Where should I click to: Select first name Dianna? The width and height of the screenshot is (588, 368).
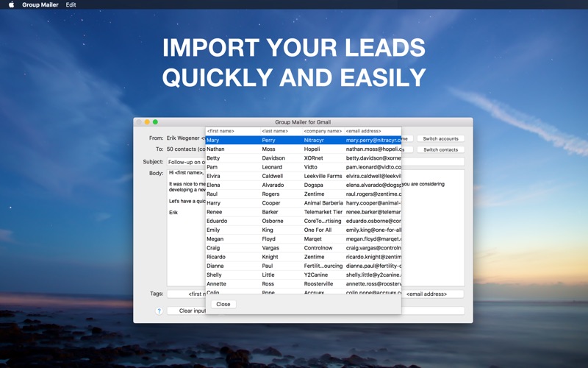215,266
